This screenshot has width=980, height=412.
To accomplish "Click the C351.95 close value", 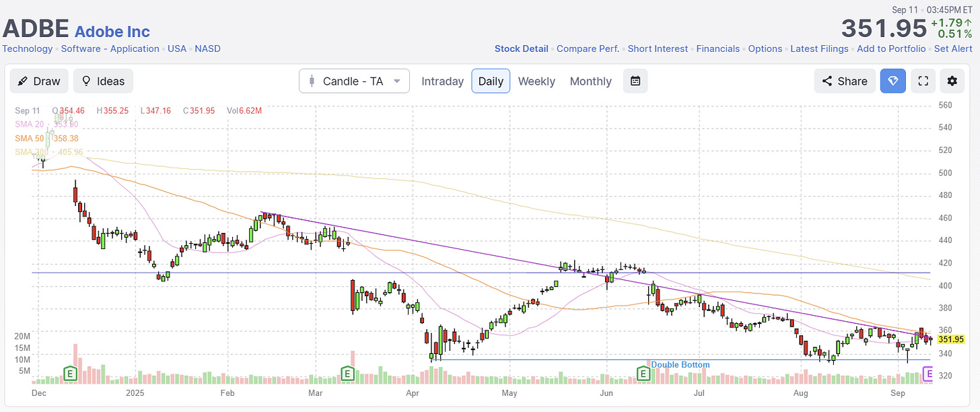I will [199, 110].
